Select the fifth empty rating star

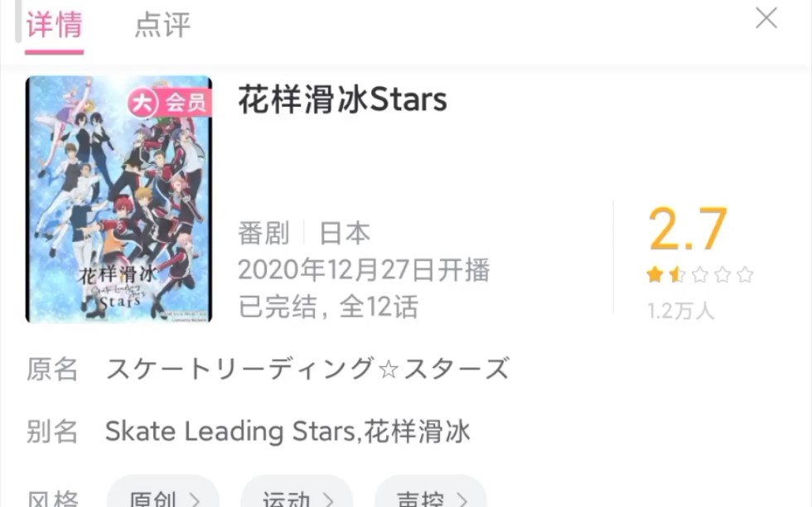[745, 274]
